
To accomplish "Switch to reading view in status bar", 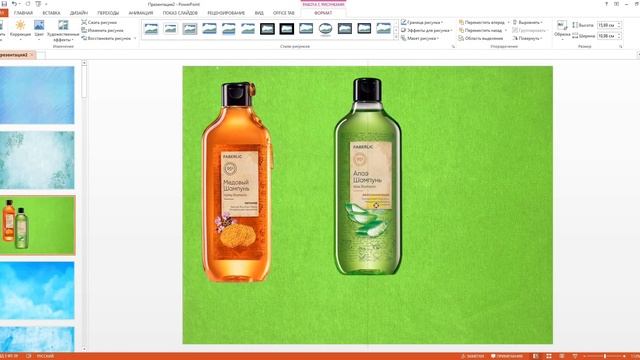I will tap(562, 356).
